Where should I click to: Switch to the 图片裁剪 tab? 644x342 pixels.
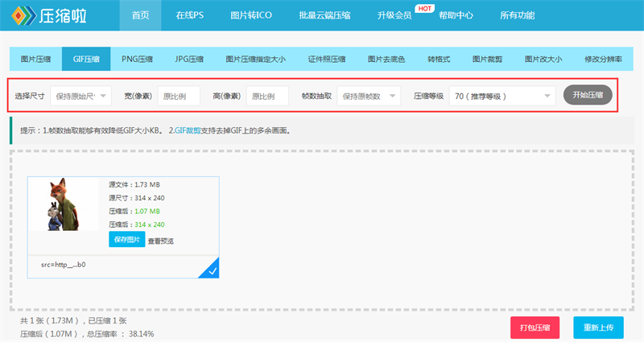point(487,59)
